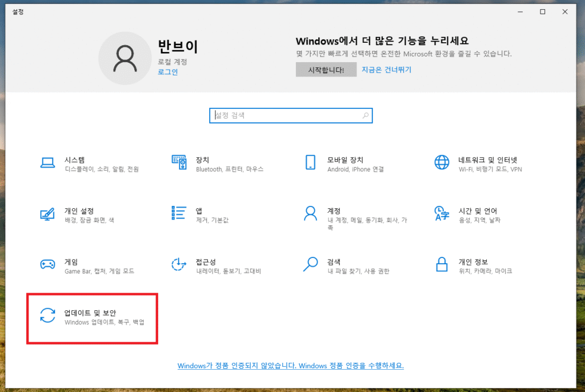Viewport: 585px width, 392px height.
Task: Select 'Bluetooth, 프린터, 마우스' description
Action: [230, 169]
